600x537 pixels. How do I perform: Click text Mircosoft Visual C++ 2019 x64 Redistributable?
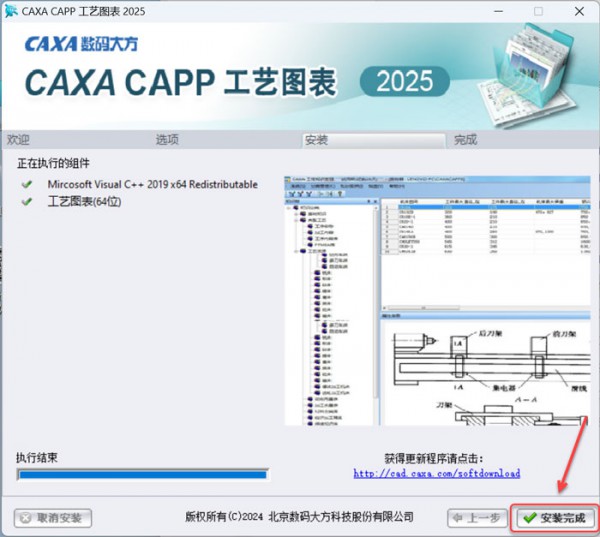(152, 184)
